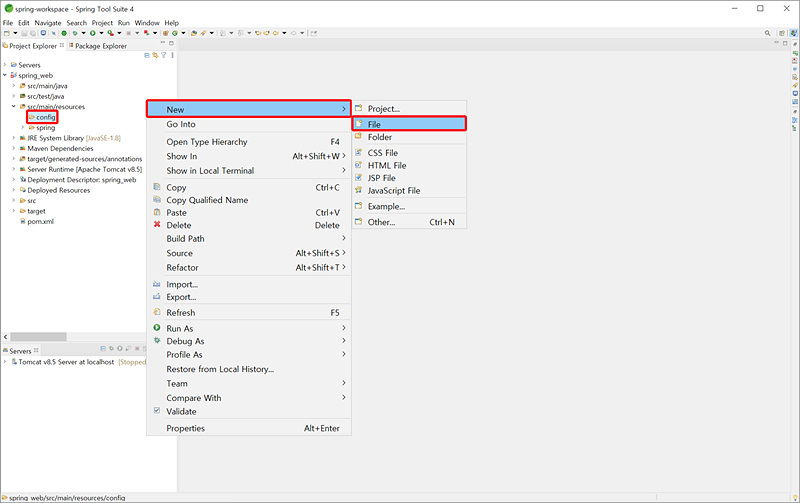
Task: Click Collapse All in Project Explorer
Action: (x=147, y=55)
